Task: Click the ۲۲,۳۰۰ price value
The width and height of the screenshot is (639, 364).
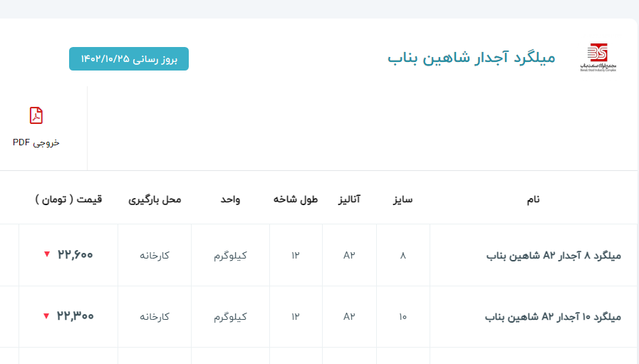Action: [76, 316]
